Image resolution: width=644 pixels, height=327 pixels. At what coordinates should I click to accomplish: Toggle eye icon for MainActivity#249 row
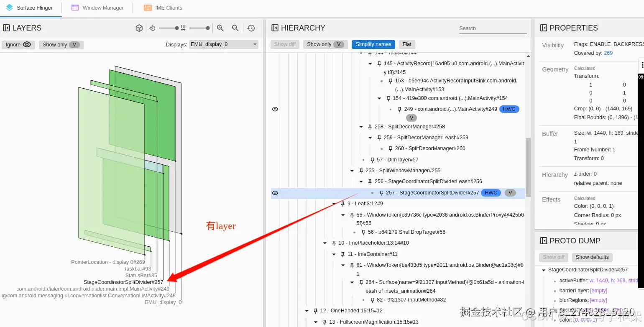(275, 109)
